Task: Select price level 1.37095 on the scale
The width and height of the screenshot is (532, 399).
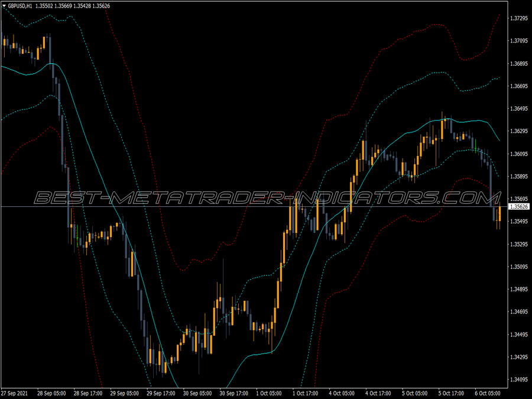Action: click(x=519, y=41)
